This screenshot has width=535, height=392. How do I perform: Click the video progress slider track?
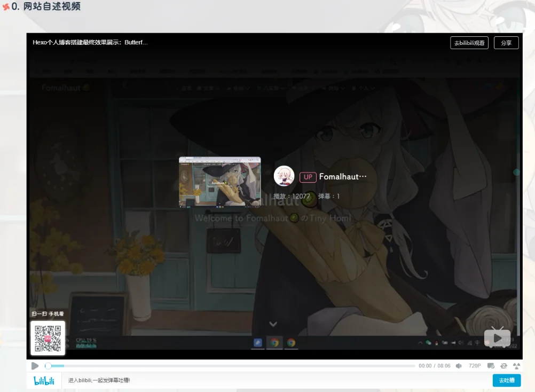pos(230,366)
